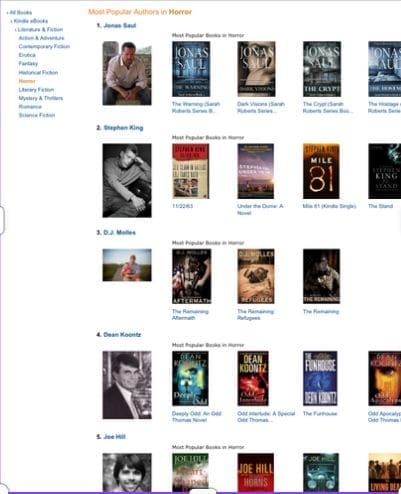Select The Warning book cover
401x494 pixels.
pyautogui.click(x=191, y=69)
